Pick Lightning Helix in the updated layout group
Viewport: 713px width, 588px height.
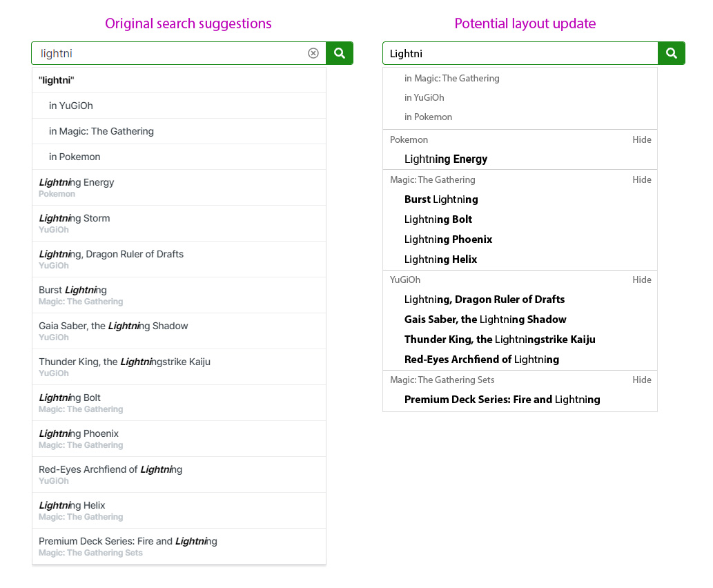[440, 259]
